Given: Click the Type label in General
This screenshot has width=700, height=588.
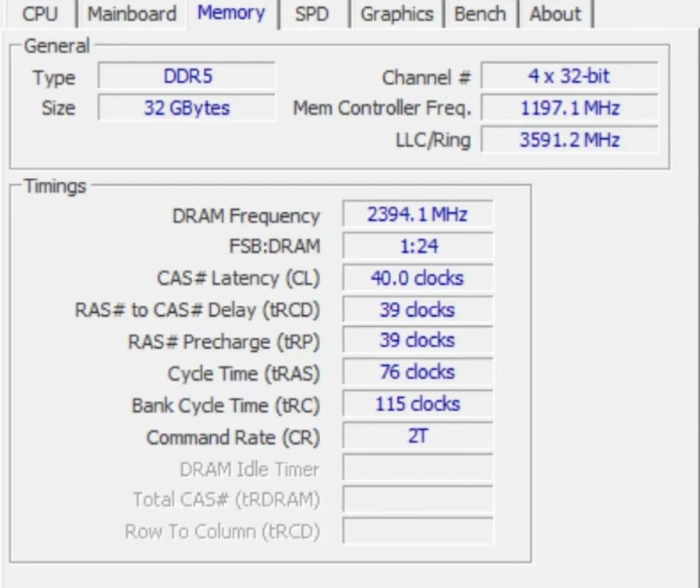Looking at the screenshot, I should pos(54,78).
